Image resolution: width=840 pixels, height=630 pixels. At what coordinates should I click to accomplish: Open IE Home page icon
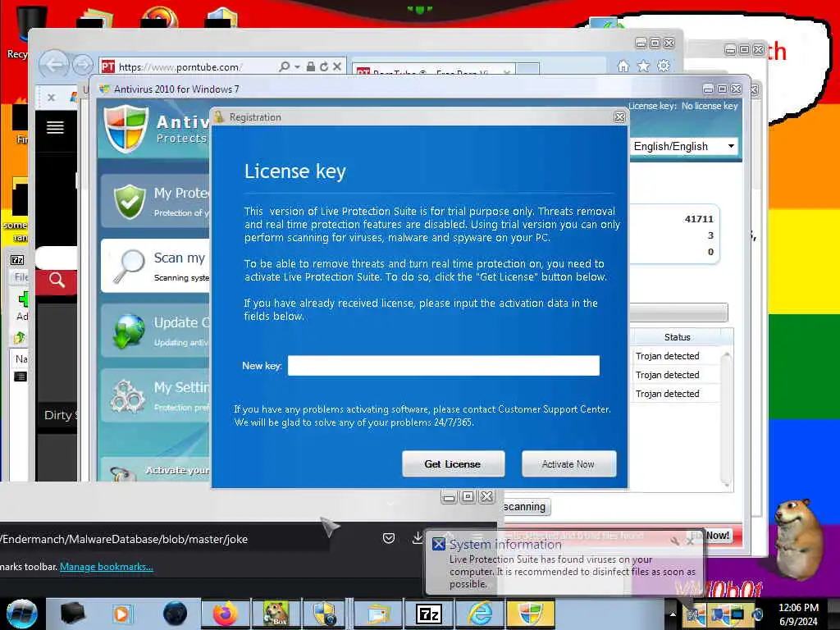(x=623, y=66)
